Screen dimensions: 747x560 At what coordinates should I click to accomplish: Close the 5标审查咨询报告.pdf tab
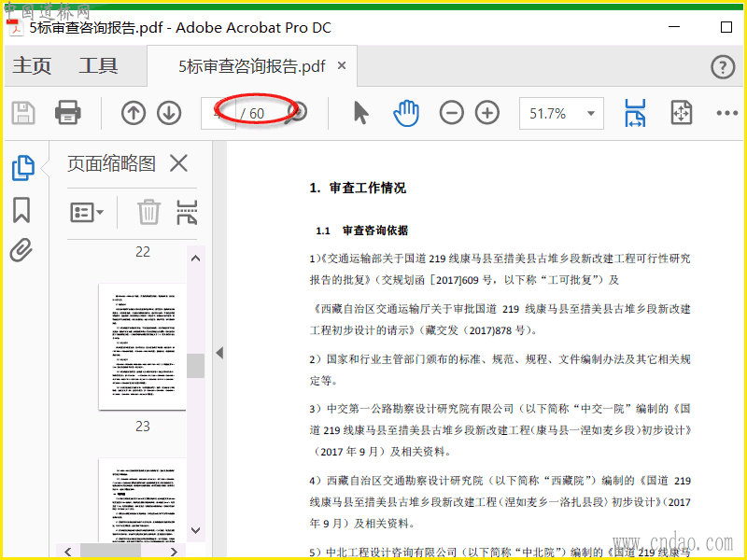tap(342, 65)
